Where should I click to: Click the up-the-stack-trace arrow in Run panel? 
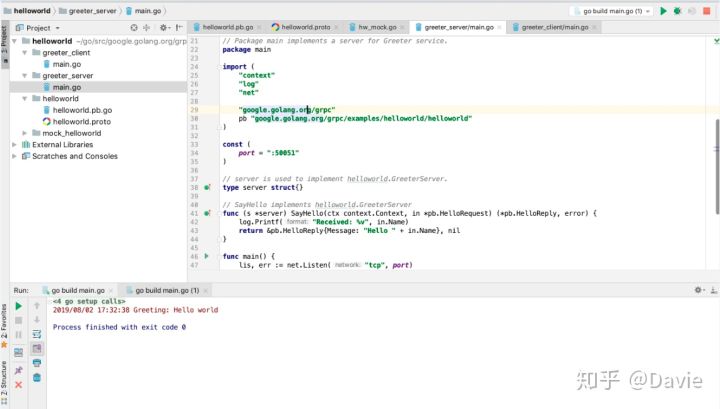[37, 305]
